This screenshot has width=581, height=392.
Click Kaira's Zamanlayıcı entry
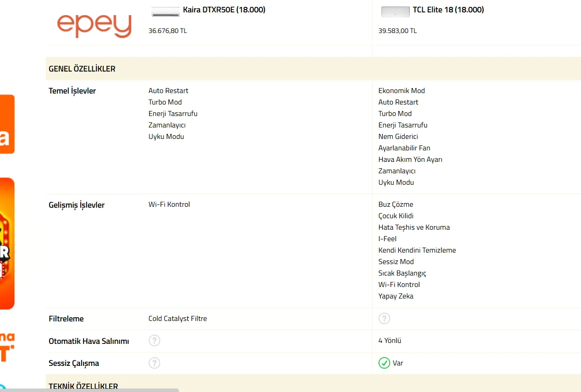[167, 125]
